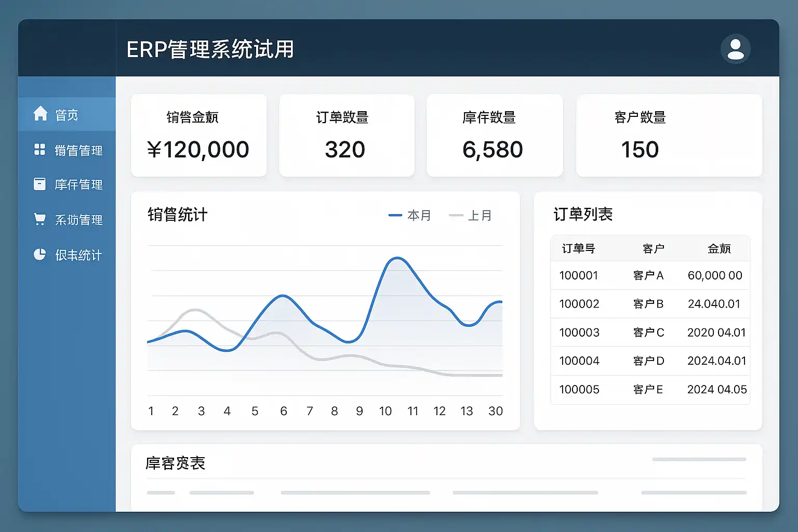This screenshot has height=532, width=798.
Task: Click x-axis label 6 on sales chart
Action: pos(284,411)
